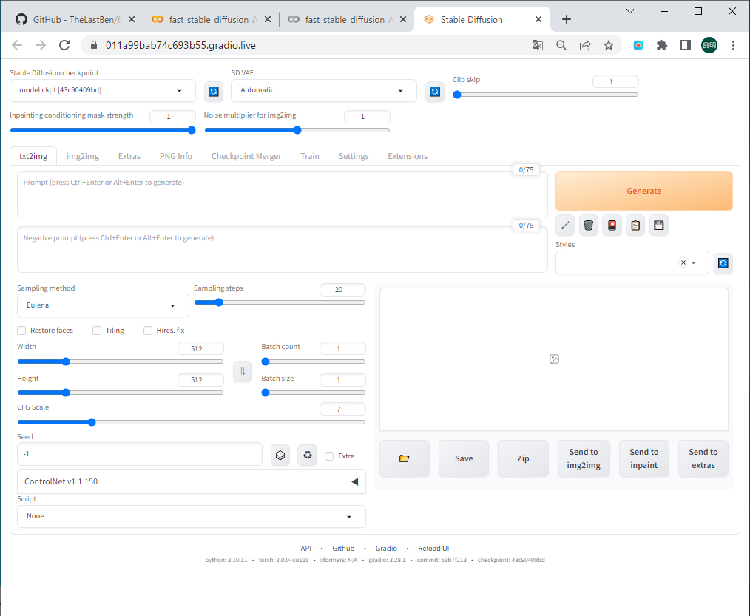
Task: Randomize seed with the dice icon
Action: point(280,455)
